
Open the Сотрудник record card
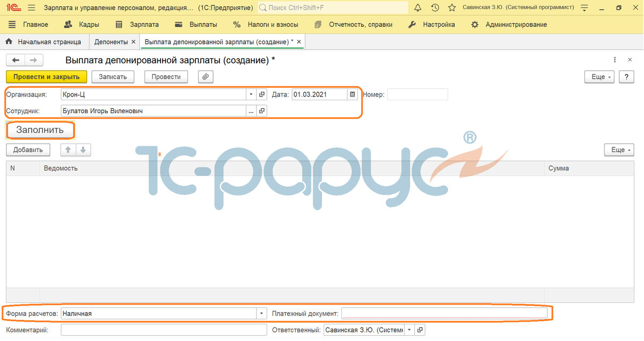(262, 111)
